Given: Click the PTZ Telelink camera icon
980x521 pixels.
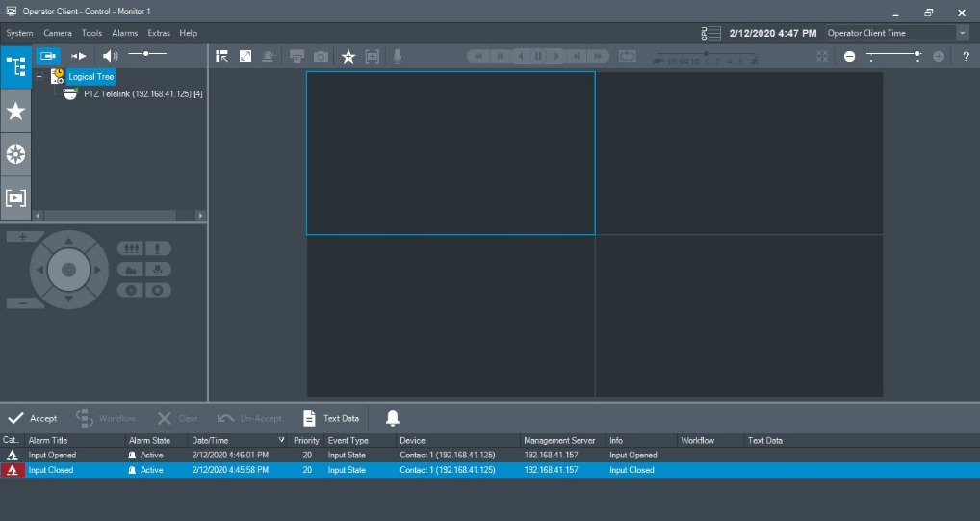Looking at the screenshot, I should click(x=70, y=93).
